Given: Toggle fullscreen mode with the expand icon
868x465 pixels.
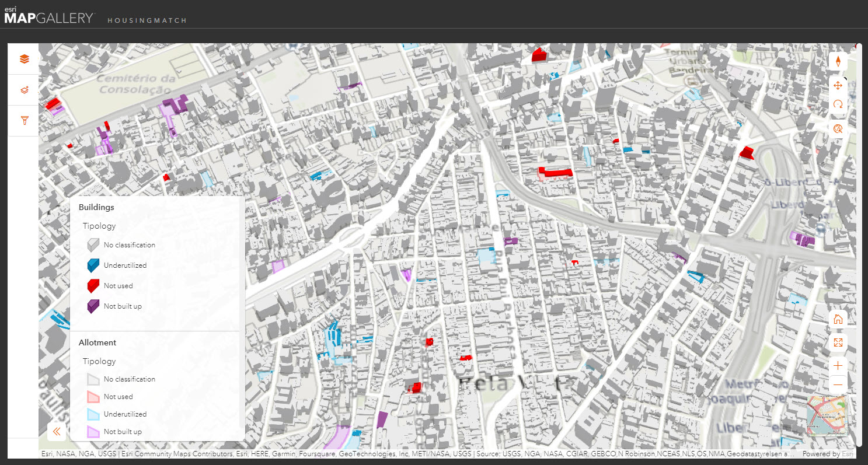Looking at the screenshot, I should [838, 342].
